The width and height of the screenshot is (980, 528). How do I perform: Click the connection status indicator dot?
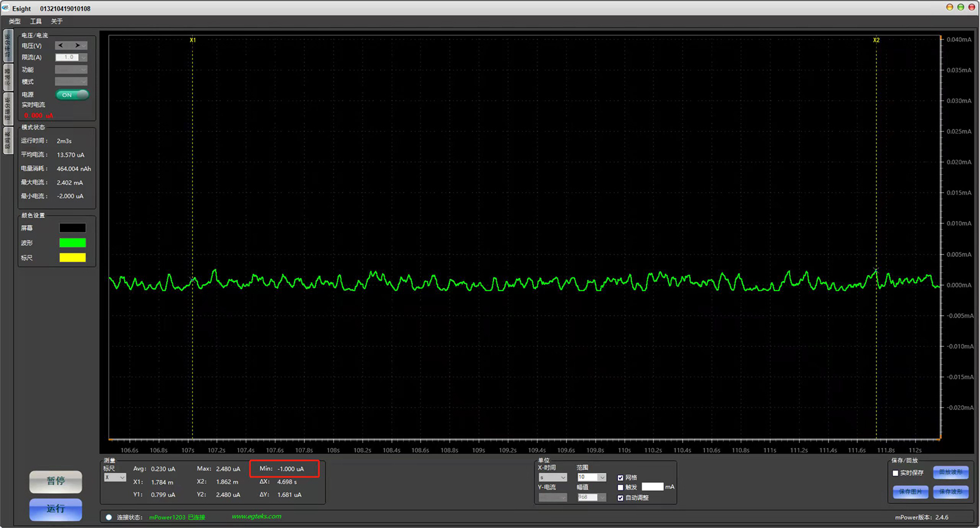(109, 517)
